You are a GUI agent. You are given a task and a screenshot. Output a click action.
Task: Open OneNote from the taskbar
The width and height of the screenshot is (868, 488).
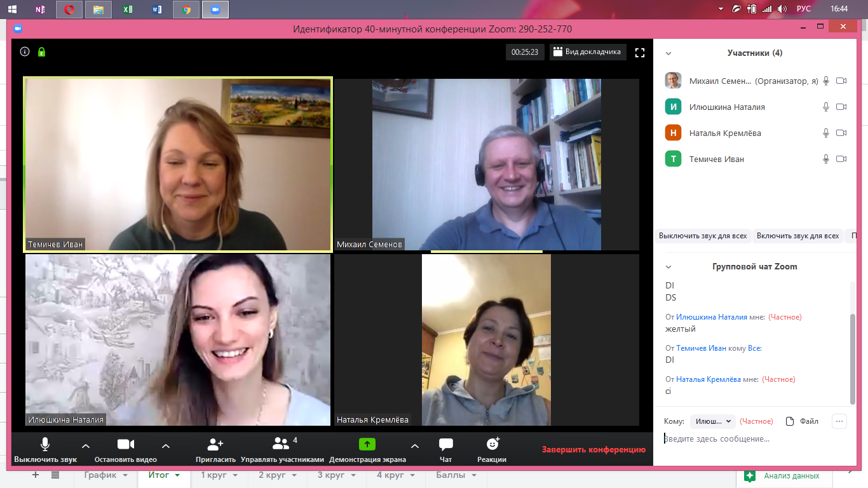(41, 10)
